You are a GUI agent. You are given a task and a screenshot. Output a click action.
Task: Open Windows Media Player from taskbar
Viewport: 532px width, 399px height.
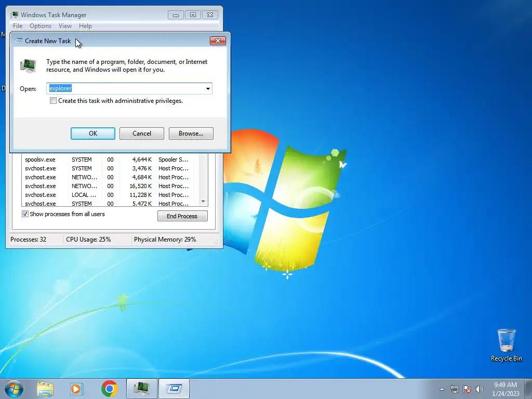77,389
